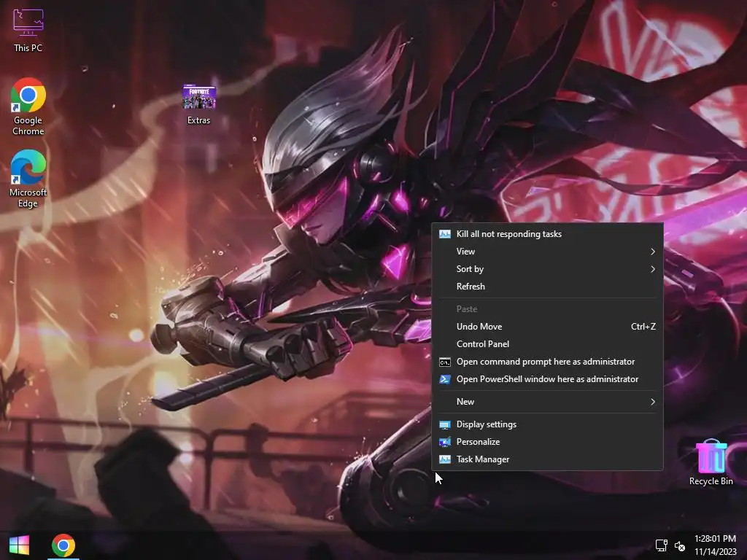Image resolution: width=747 pixels, height=560 pixels.
Task: Open Chrome from the taskbar
Action: (63, 545)
